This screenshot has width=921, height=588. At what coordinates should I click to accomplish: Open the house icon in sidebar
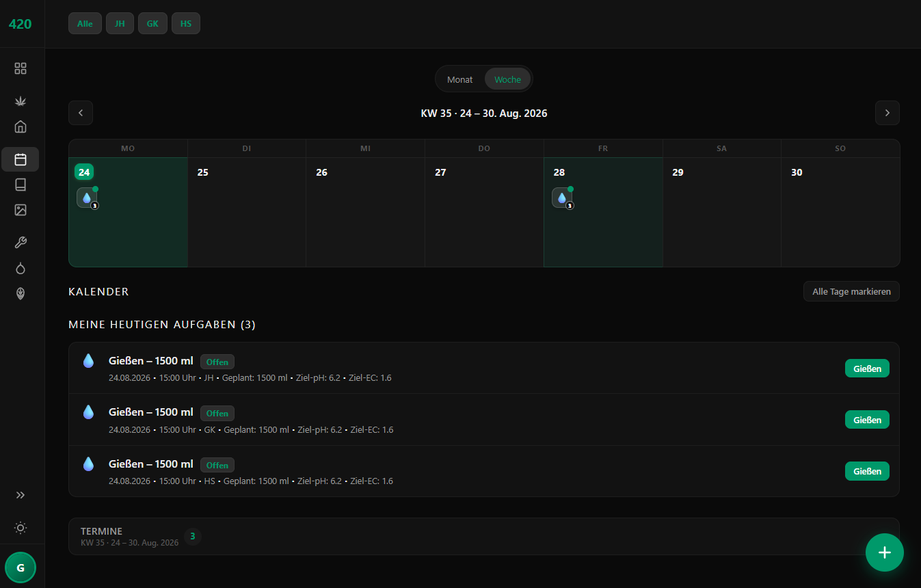(21, 126)
